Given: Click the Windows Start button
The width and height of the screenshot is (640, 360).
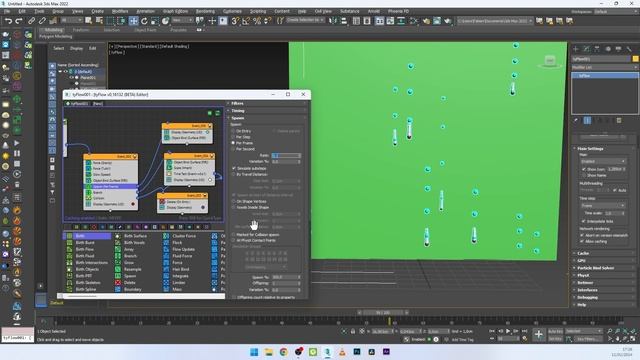Looking at the screenshot, I should [x=254, y=352].
